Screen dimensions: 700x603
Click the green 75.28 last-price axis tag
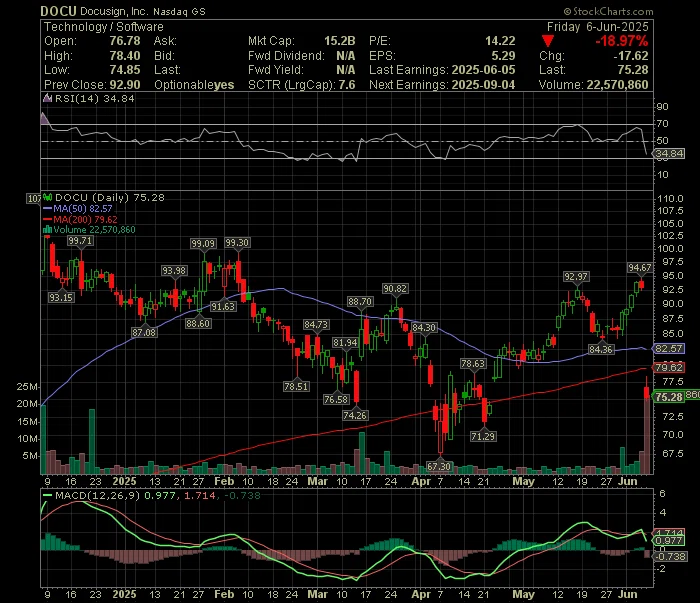[x=668, y=397]
